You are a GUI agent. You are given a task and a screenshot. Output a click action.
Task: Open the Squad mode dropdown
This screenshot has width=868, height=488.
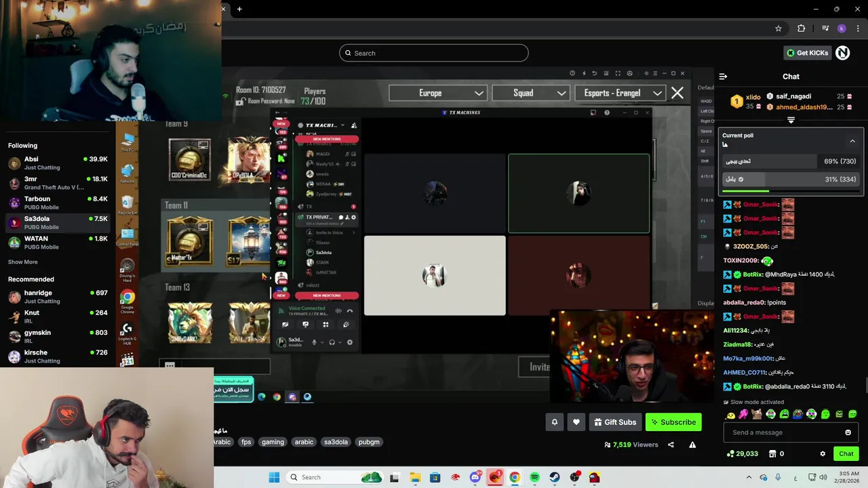(x=531, y=93)
